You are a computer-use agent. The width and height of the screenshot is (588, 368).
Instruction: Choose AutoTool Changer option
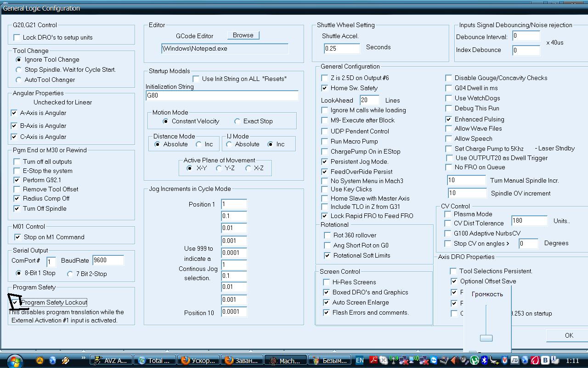(x=18, y=80)
